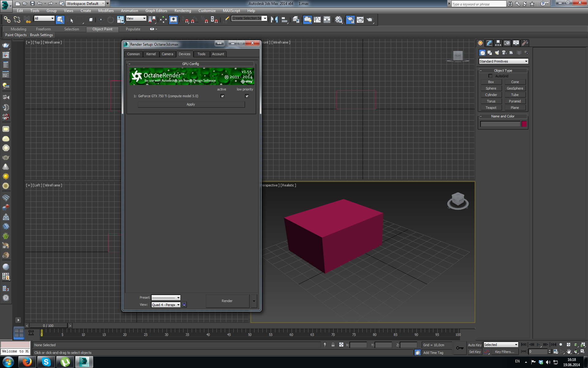This screenshot has height=368, width=588.
Task: Open the Hierarchy command panel tab
Action: point(498,43)
